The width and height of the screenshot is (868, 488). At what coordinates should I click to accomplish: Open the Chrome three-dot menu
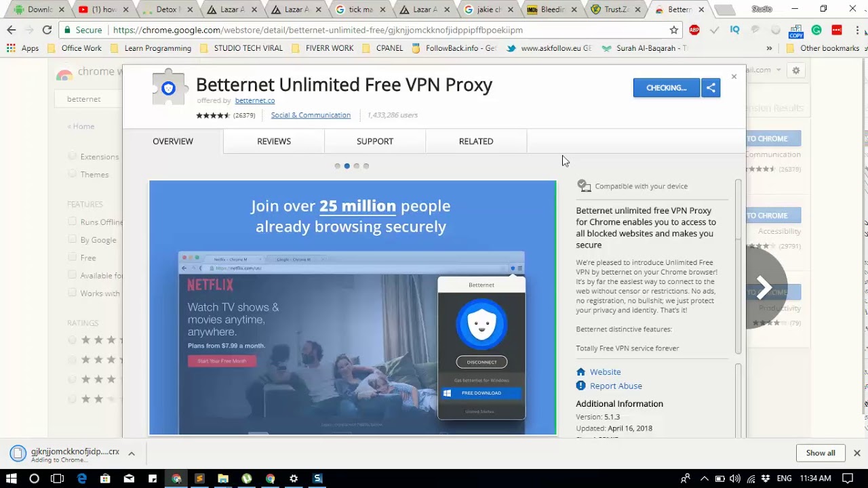[856, 30]
